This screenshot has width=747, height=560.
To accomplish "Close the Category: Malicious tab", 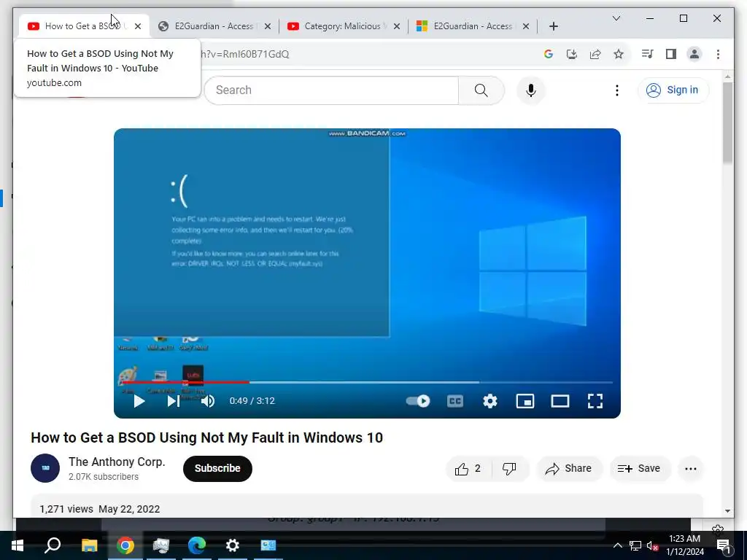I will pyautogui.click(x=396, y=26).
